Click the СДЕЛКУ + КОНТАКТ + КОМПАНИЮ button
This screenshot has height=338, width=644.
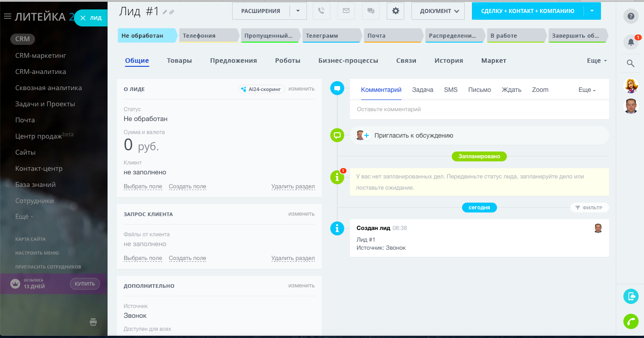[527, 11]
